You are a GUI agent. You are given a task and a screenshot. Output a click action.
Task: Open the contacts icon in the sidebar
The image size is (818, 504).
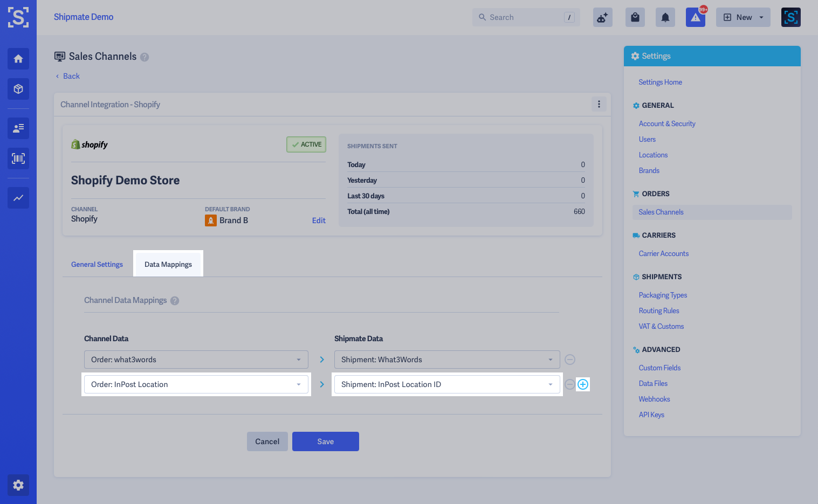click(18, 128)
